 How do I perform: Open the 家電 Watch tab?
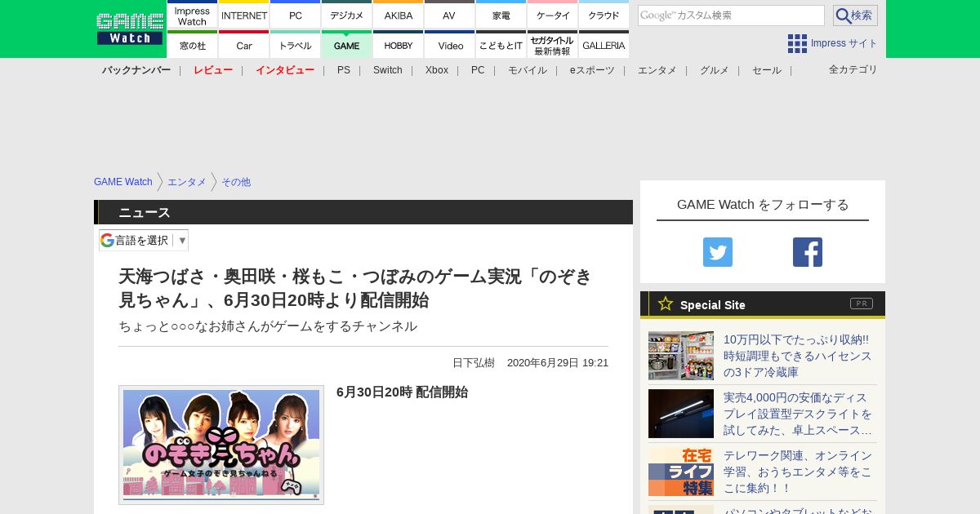[501, 15]
